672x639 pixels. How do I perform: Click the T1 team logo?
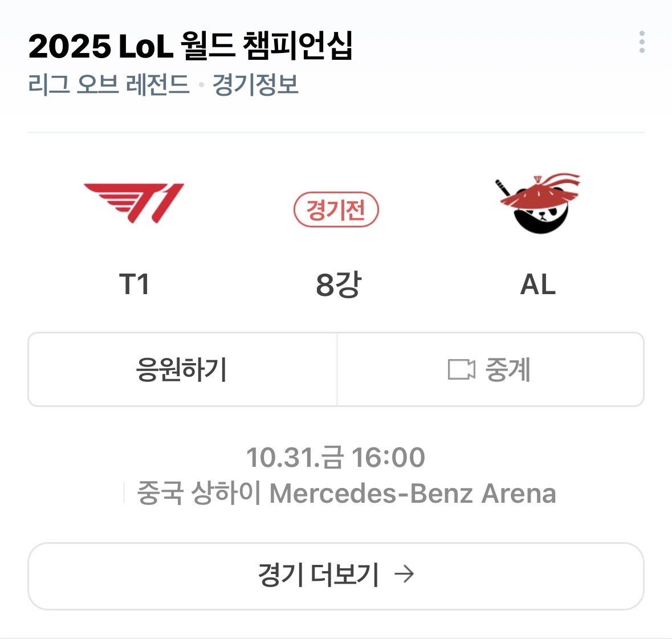tap(135, 203)
